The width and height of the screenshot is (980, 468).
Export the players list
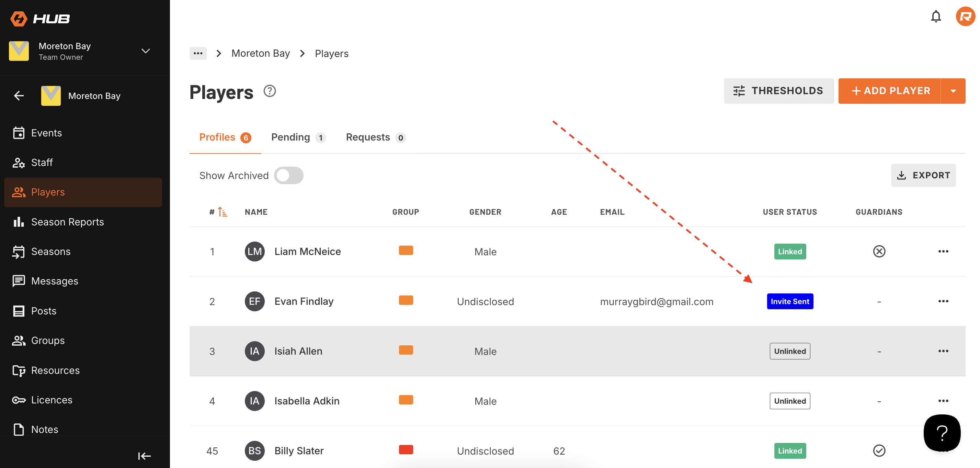pyautogui.click(x=923, y=175)
